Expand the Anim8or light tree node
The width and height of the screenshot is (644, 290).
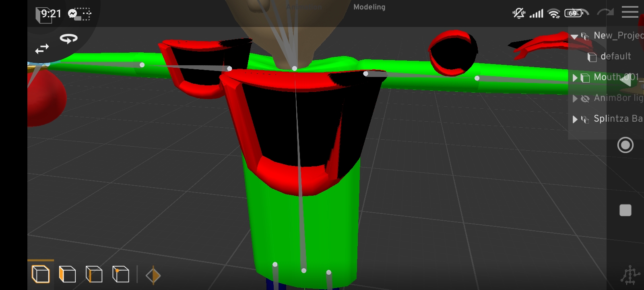tap(575, 99)
